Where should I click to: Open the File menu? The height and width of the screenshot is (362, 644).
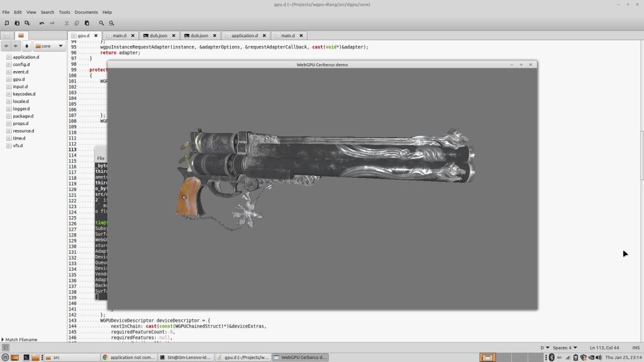tap(6, 13)
